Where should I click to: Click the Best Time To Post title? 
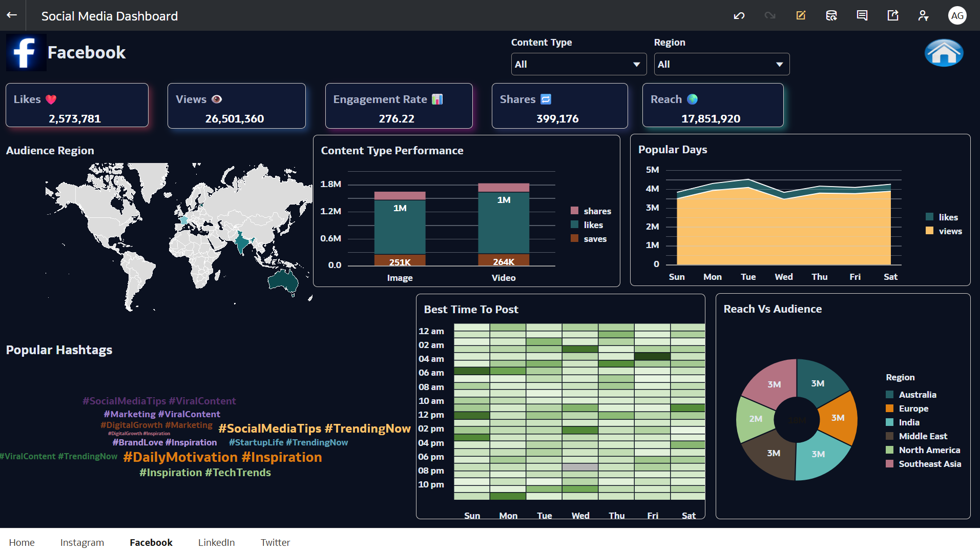(x=471, y=309)
